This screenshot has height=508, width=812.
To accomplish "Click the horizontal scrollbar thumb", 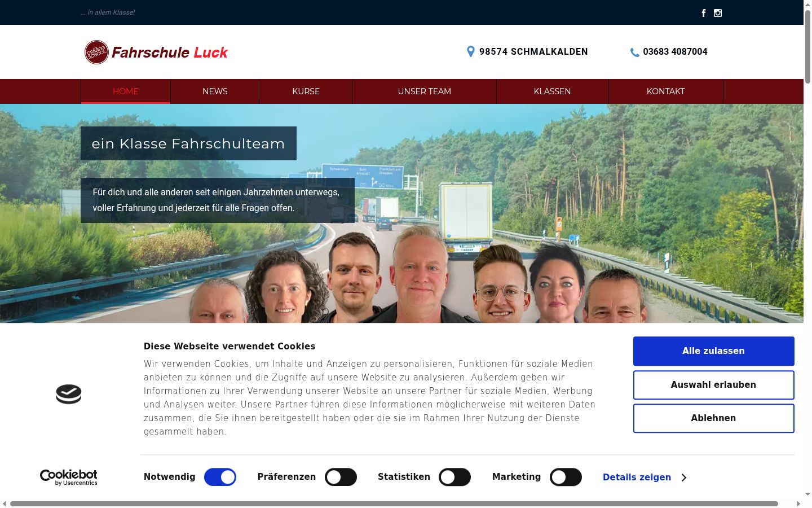I will click(394, 503).
